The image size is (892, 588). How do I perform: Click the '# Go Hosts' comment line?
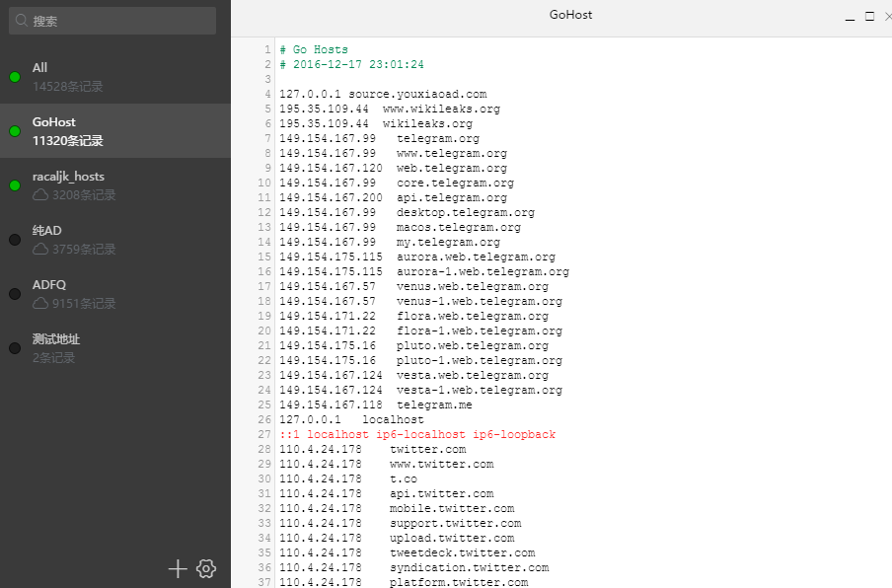click(x=314, y=49)
